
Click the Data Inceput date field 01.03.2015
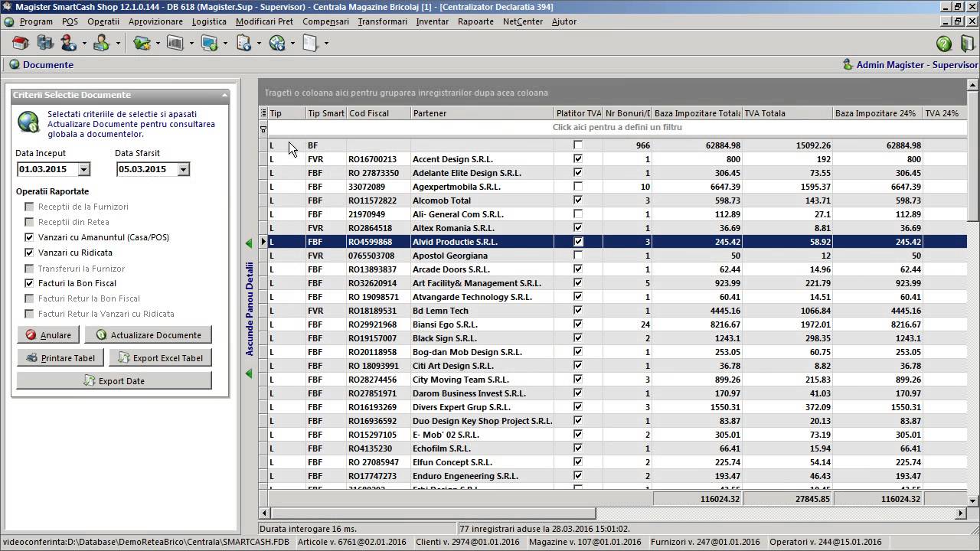point(47,170)
